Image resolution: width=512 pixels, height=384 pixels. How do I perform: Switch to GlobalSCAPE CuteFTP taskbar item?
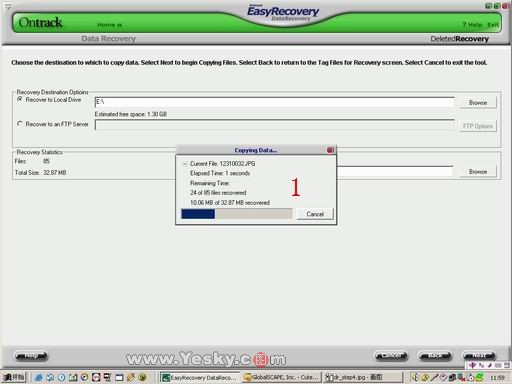click(282, 377)
